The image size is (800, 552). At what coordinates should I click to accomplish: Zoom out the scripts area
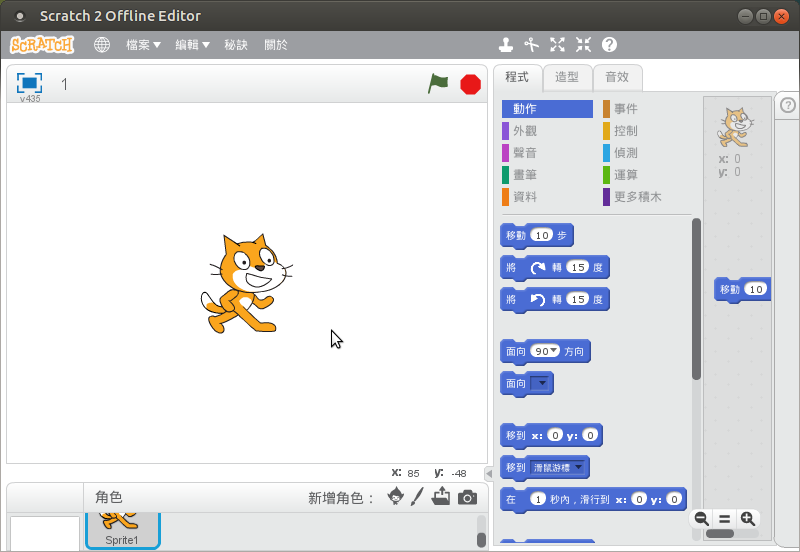click(702, 519)
